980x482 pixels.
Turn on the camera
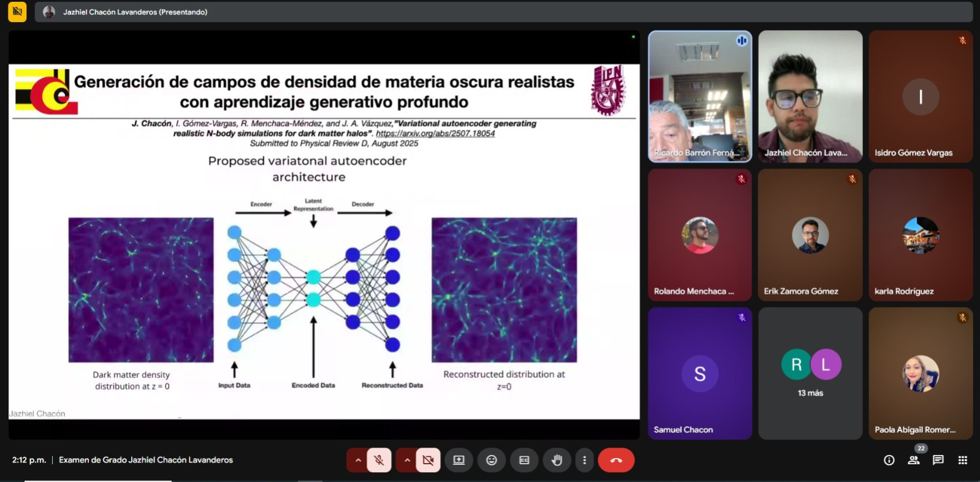[x=428, y=460]
